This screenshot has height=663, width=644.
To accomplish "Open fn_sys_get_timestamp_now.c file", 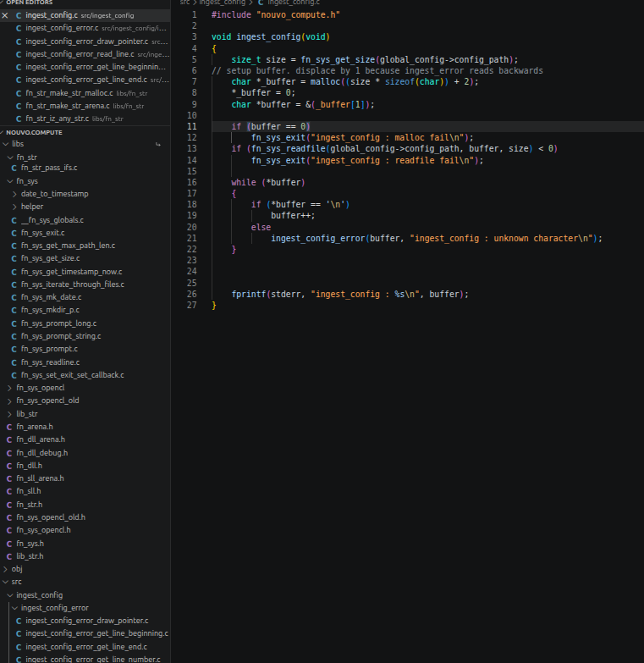I will coord(71,272).
